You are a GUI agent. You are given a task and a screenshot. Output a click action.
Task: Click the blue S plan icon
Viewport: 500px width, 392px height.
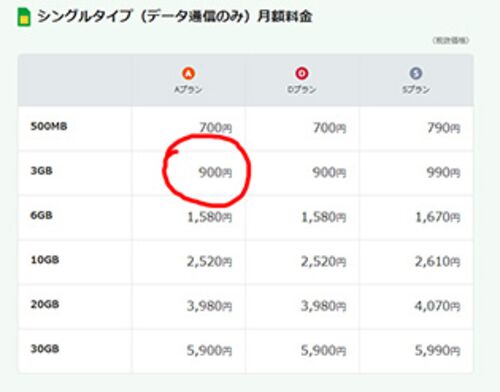click(416, 73)
